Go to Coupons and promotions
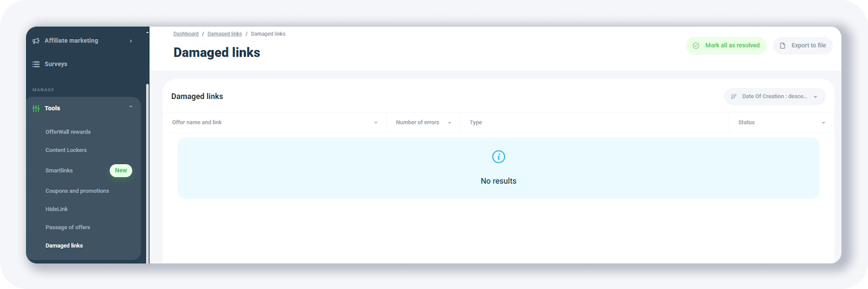 tap(77, 191)
